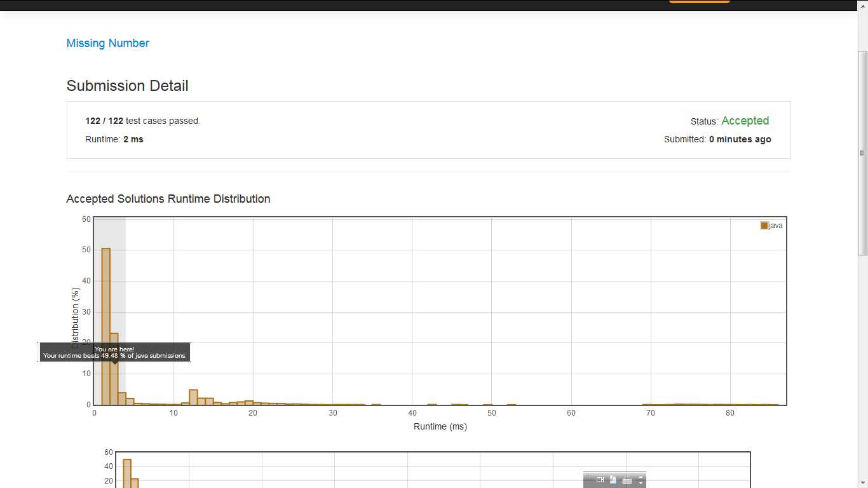Image resolution: width=868 pixels, height=488 pixels.
Task: Open the language bar options arrow
Action: pyautogui.click(x=641, y=484)
